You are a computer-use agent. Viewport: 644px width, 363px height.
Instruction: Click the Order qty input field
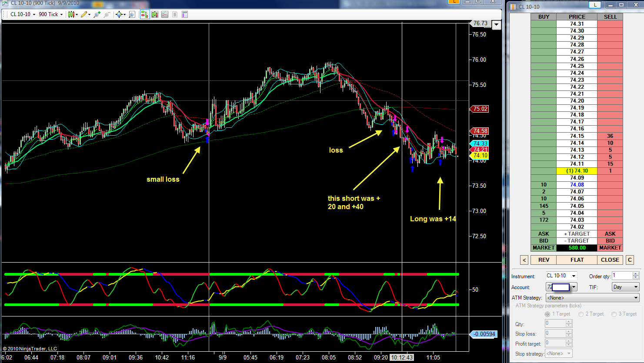coord(622,276)
